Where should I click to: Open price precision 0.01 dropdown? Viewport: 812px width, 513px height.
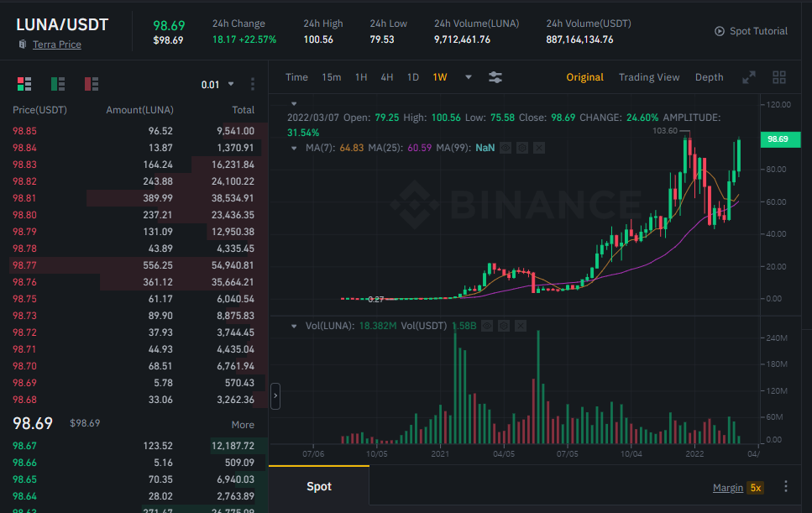pyautogui.click(x=217, y=84)
